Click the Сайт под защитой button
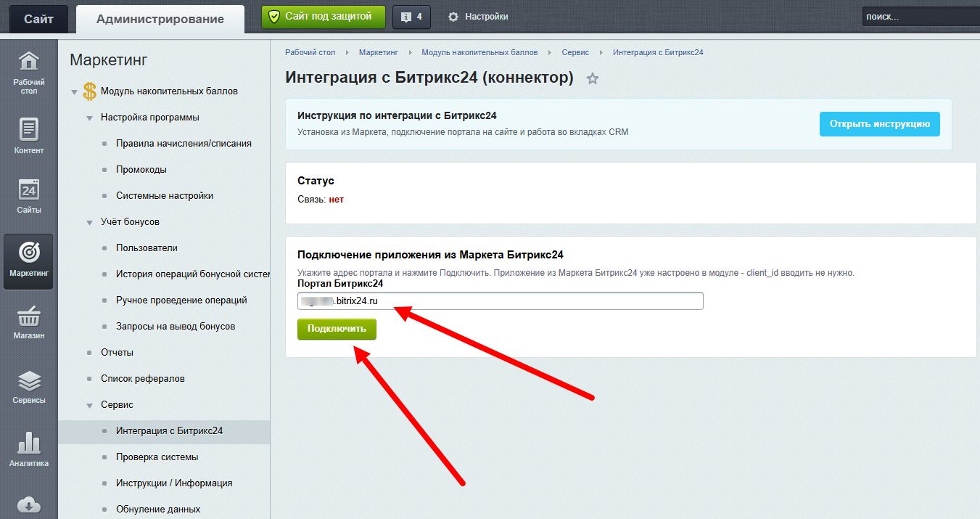The height and width of the screenshot is (519, 980). click(x=324, y=16)
